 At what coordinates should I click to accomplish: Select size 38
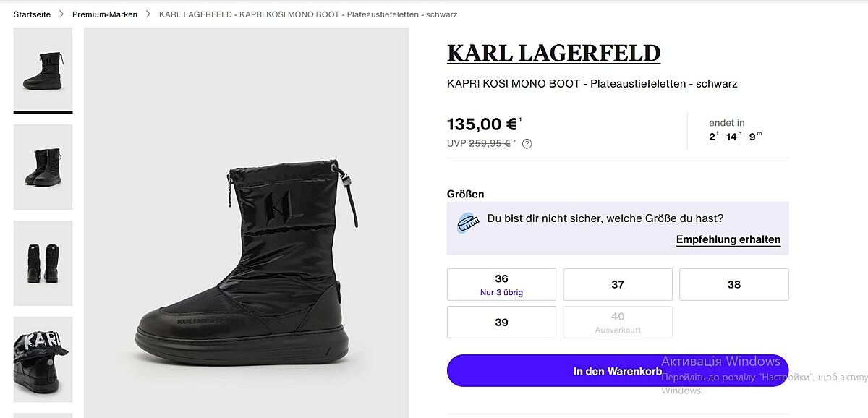pyautogui.click(x=733, y=284)
